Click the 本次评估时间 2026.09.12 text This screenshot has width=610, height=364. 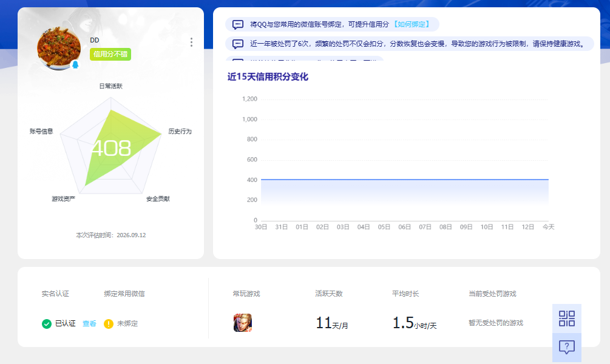[x=111, y=235]
